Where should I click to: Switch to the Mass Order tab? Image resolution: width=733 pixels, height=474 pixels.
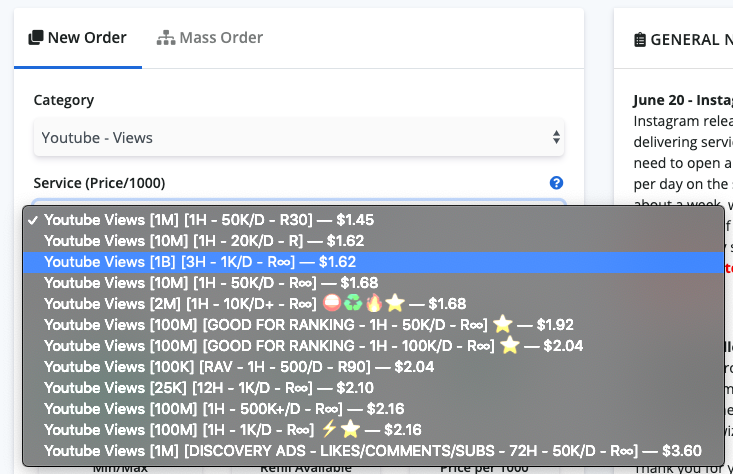click(210, 38)
